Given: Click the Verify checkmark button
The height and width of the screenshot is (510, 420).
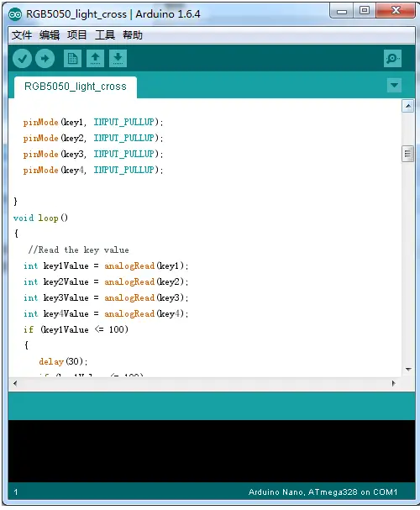Looking at the screenshot, I should point(22,59).
